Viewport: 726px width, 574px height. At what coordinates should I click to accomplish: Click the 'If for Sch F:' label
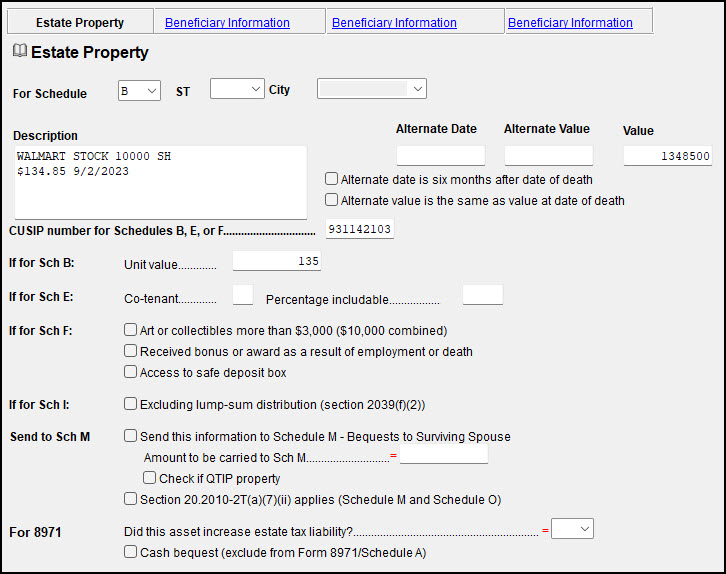41,331
